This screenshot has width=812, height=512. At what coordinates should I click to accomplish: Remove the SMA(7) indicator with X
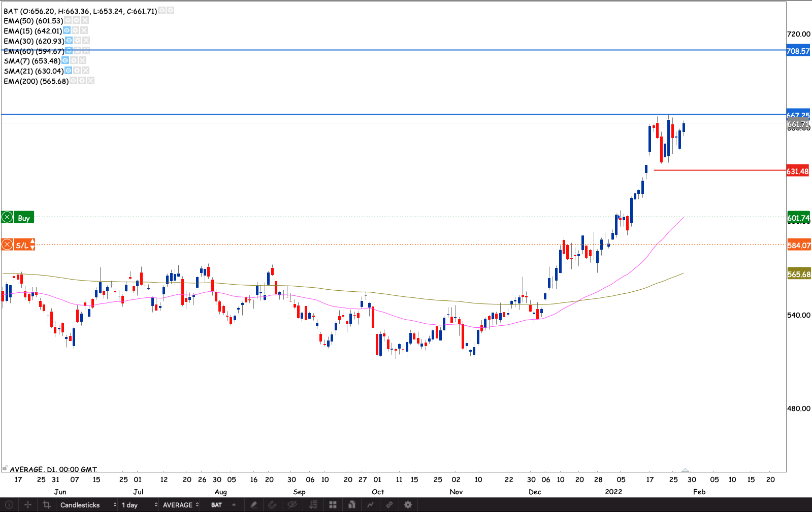pos(83,61)
